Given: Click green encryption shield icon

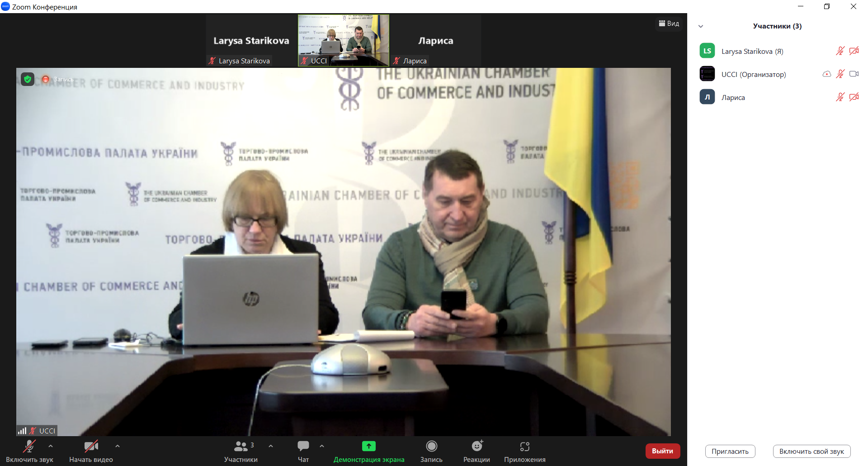Looking at the screenshot, I should tap(28, 79).
